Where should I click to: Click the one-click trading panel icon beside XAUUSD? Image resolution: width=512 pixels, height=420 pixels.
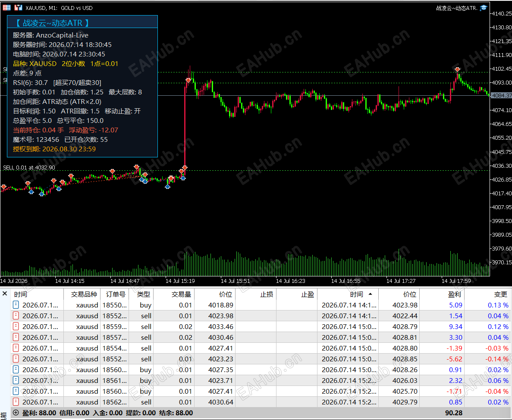(x=6, y=7)
